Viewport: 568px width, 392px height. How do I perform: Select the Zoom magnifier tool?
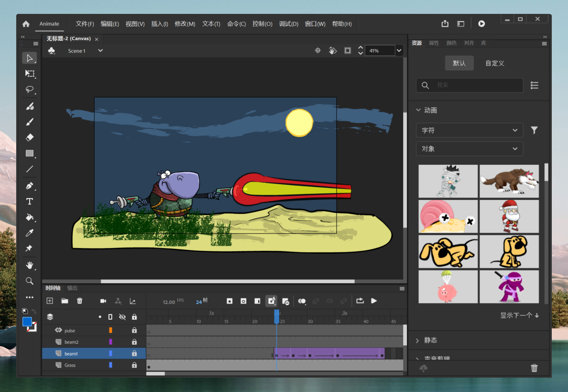click(30, 281)
